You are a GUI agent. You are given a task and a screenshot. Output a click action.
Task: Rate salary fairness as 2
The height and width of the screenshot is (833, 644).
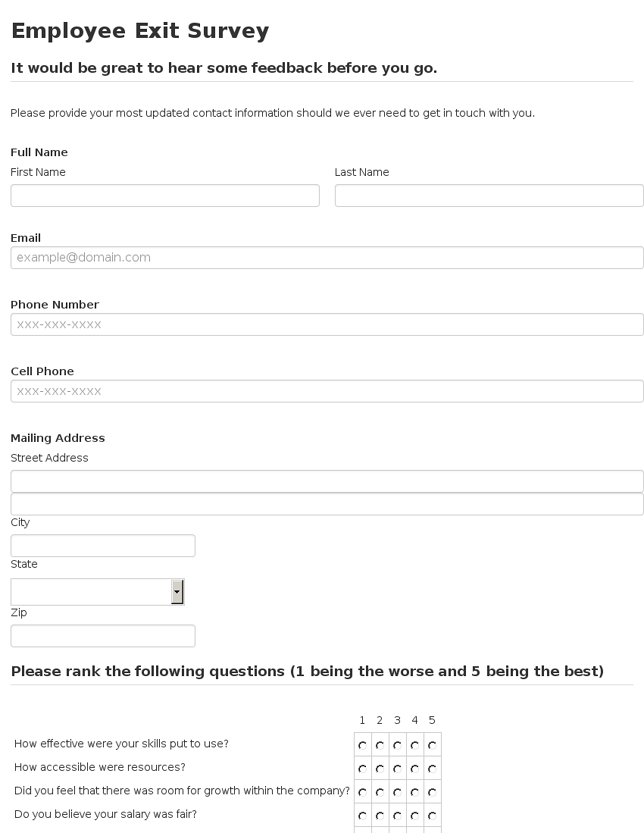coord(380,816)
